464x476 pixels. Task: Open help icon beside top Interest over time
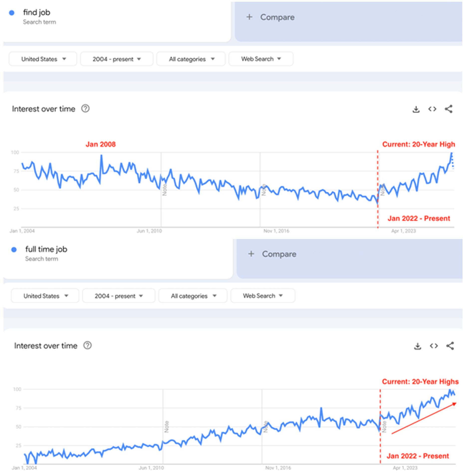pos(85,109)
